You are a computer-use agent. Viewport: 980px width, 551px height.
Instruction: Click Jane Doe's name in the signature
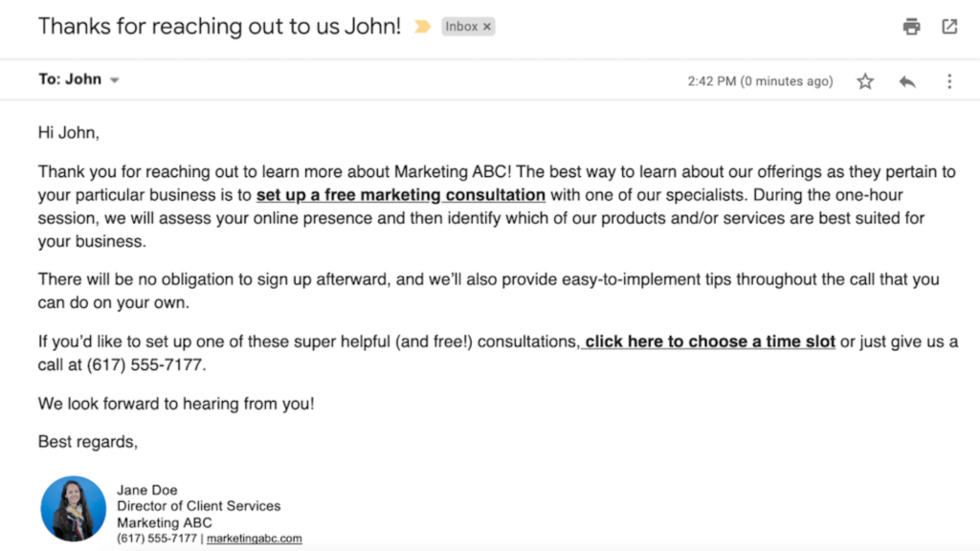click(146, 489)
